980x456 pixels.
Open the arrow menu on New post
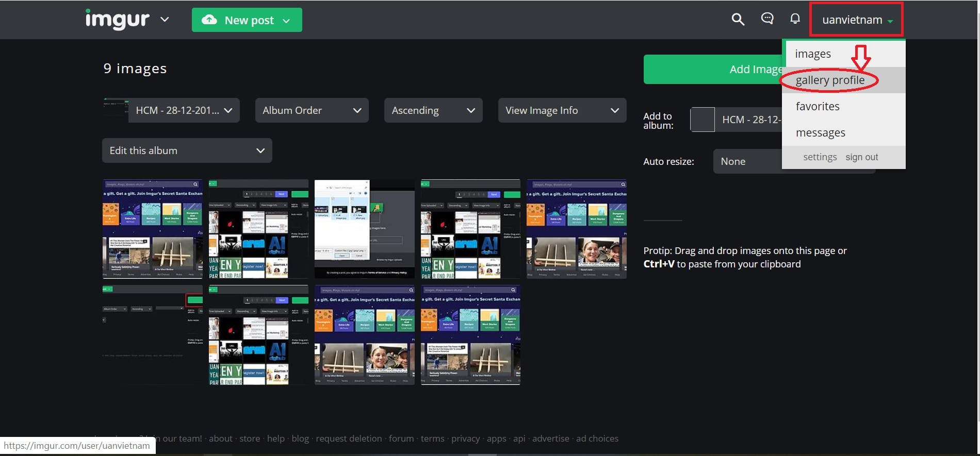(286, 21)
